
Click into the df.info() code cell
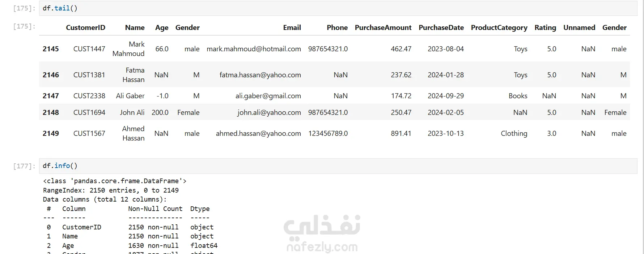click(x=326, y=166)
